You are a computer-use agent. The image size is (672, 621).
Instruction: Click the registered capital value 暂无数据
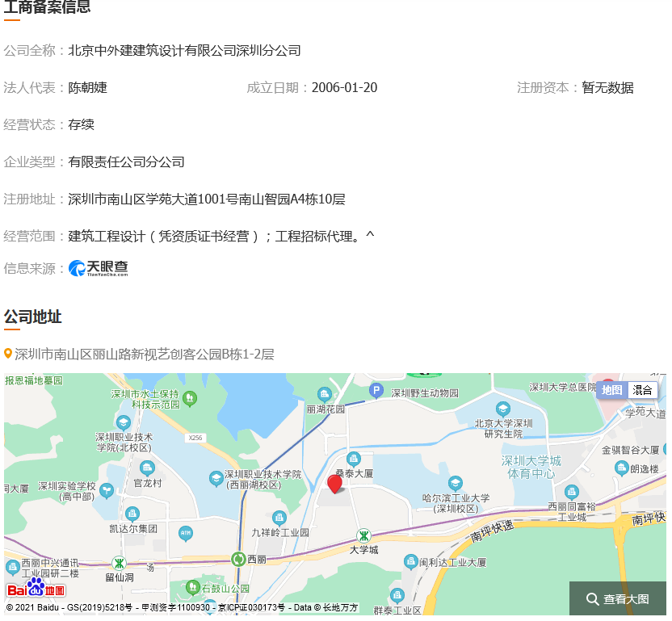tap(607, 87)
